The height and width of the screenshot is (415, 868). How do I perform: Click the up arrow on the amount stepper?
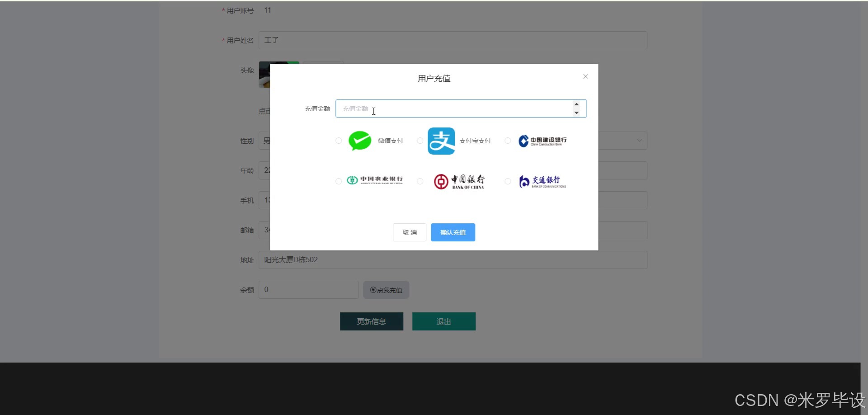pos(576,104)
